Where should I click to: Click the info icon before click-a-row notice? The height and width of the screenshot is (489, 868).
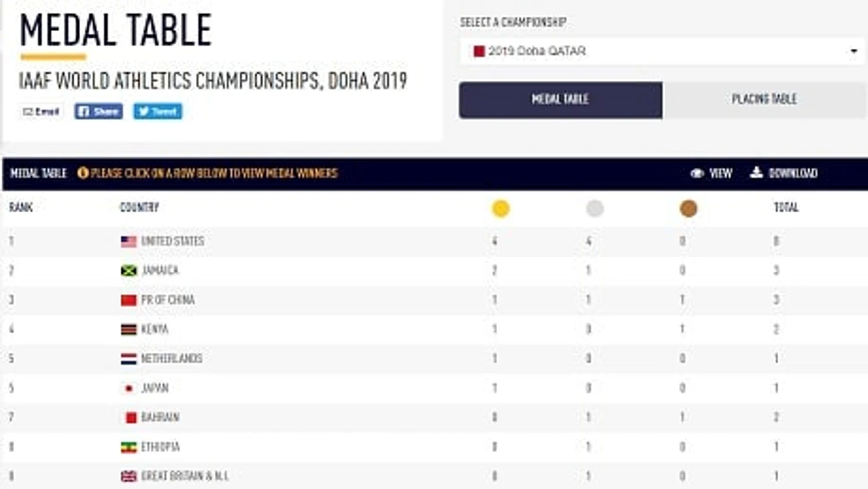pyautogui.click(x=83, y=173)
